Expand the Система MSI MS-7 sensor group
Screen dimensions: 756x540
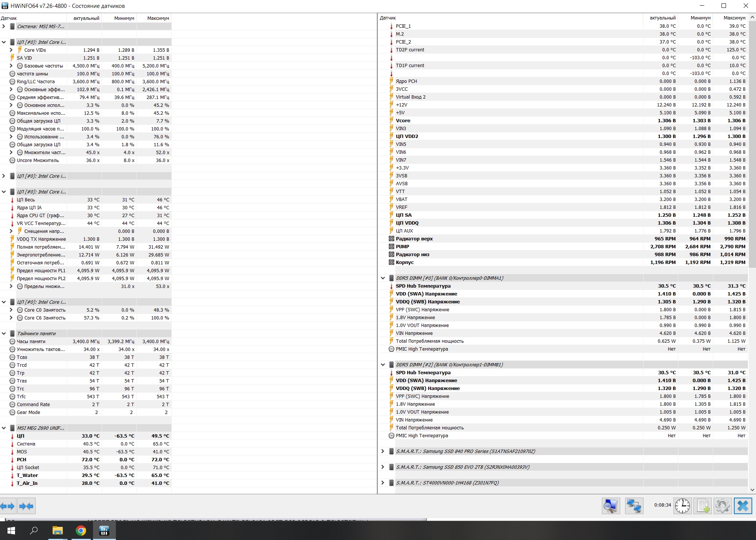(4, 26)
